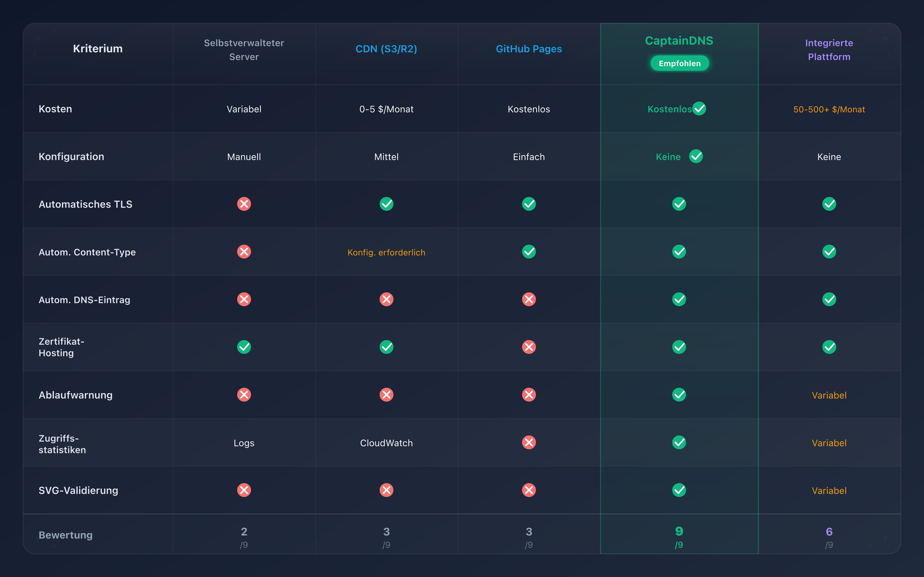The image size is (924, 577).
Task: Expand the Bewertung summary row
Action: tap(65, 535)
